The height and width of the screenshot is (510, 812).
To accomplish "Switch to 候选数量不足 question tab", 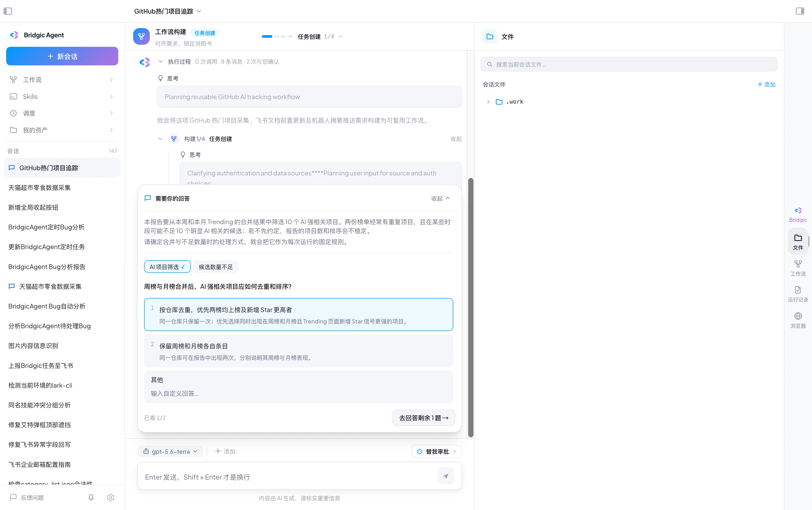I will [216, 266].
